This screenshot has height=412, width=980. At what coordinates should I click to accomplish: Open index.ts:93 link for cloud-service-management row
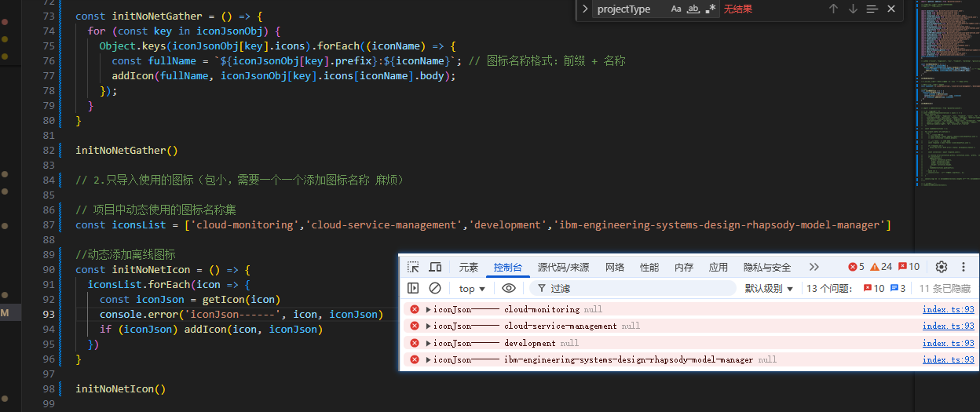tap(948, 326)
